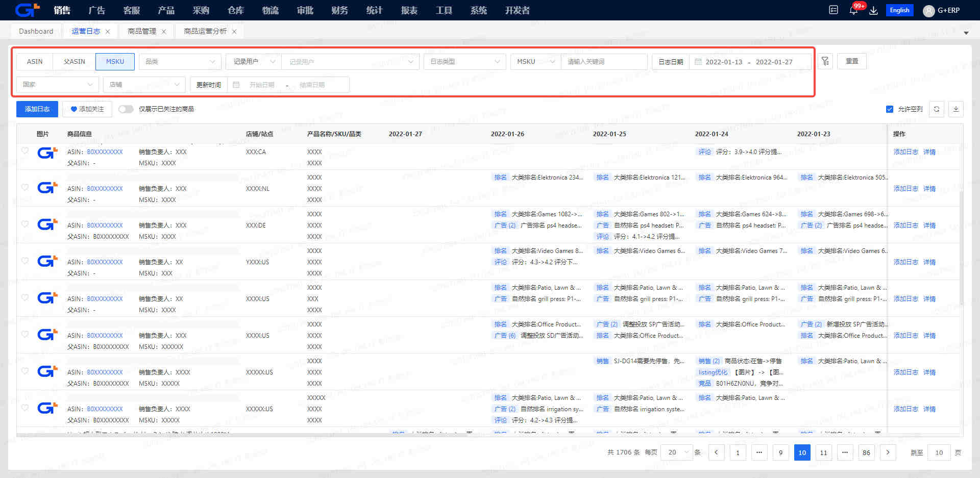Open the 店铺 dropdown
Viewport: 980px width, 478px height.
pyautogui.click(x=144, y=85)
